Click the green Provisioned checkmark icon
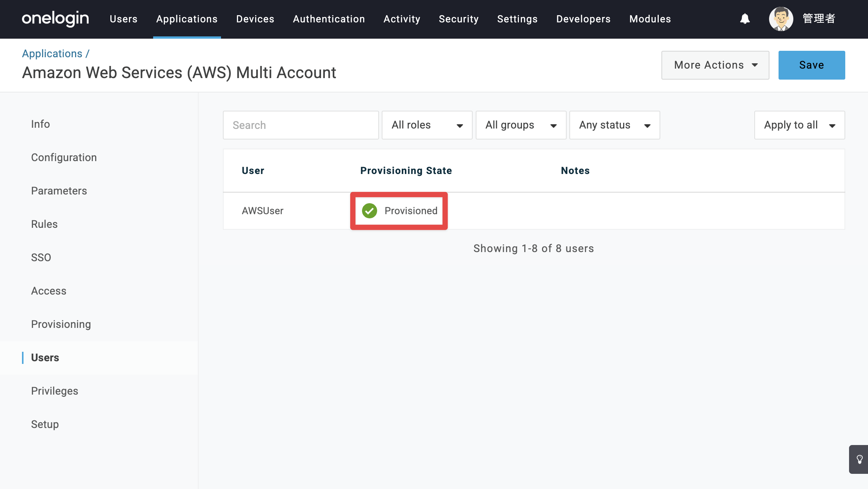 (x=370, y=211)
